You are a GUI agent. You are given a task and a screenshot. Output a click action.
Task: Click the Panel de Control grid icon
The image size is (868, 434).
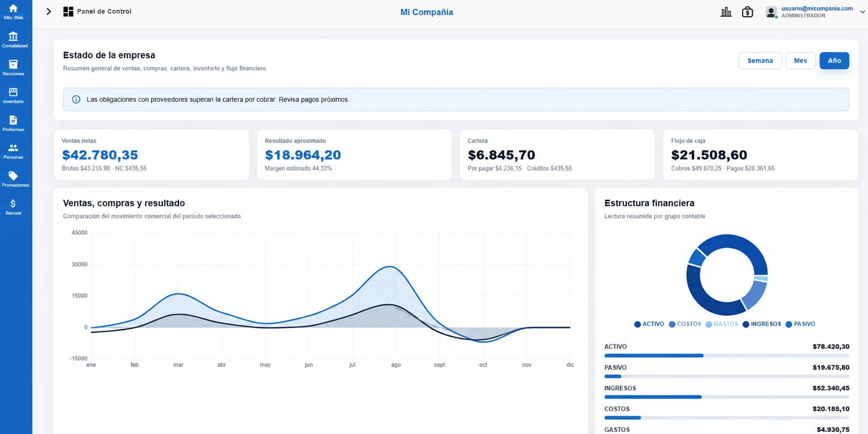tap(68, 12)
